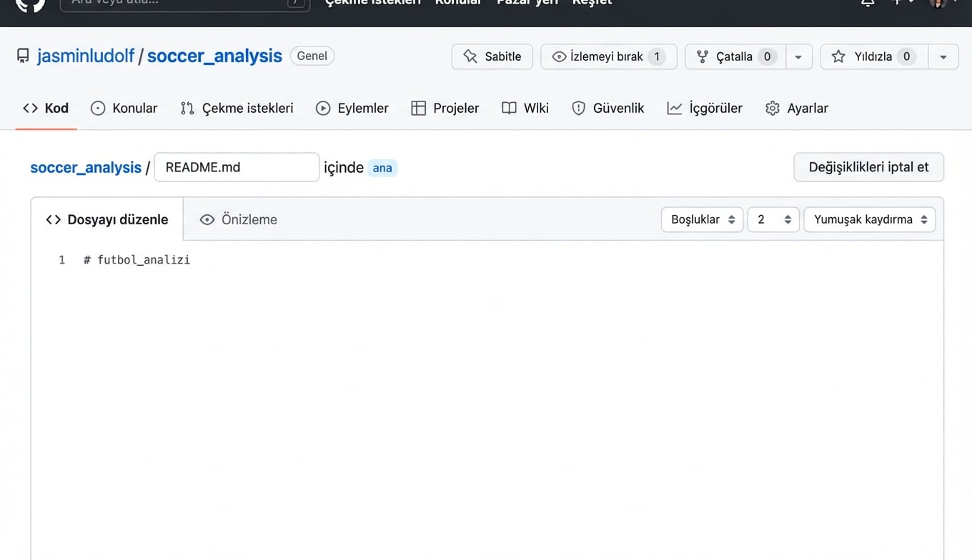This screenshot has height=560, width=972.
Task: Open Keşfet in the top menu
Action: pos(592,3)
